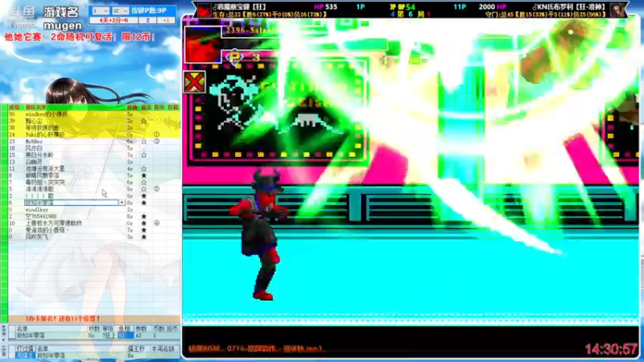Open the second number dropdown beside 按键P数

point(120,10)
